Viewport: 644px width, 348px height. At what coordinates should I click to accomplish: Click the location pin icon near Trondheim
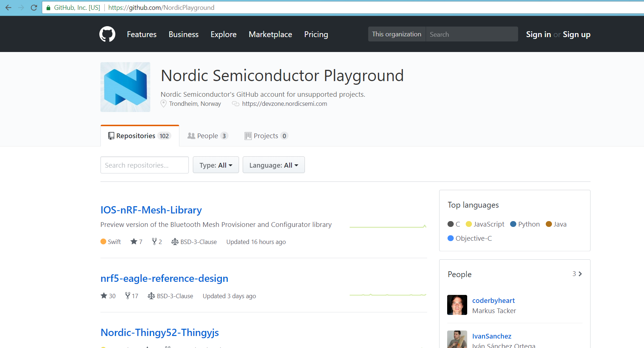click(x=164, y=104)
